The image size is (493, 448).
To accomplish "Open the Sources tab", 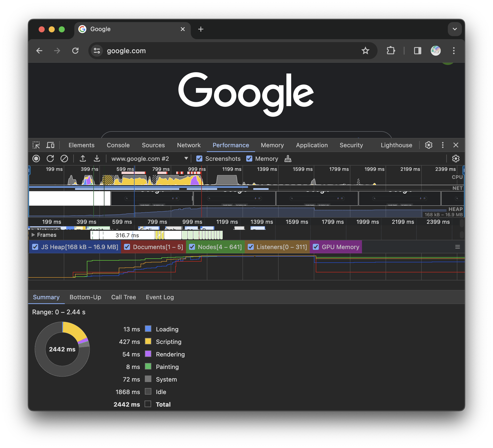I will coord(153,145).
